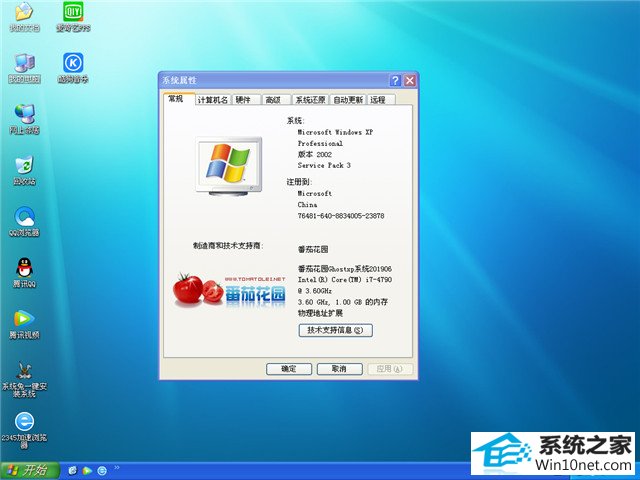The height and width of the screenshot is (480, 640).
Task: Click the 2345 browser quick launch icon
Action: click(x=102, y=471)
